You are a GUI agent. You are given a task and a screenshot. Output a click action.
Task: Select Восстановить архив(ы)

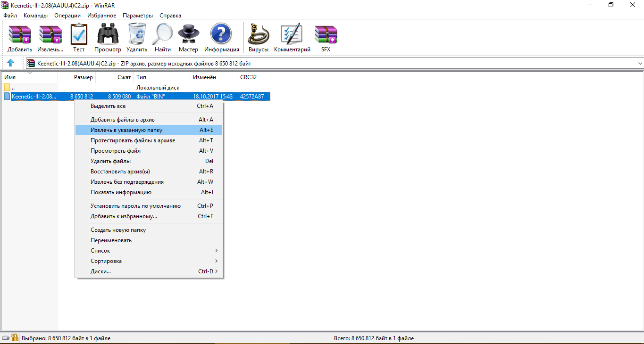(149, 172)
